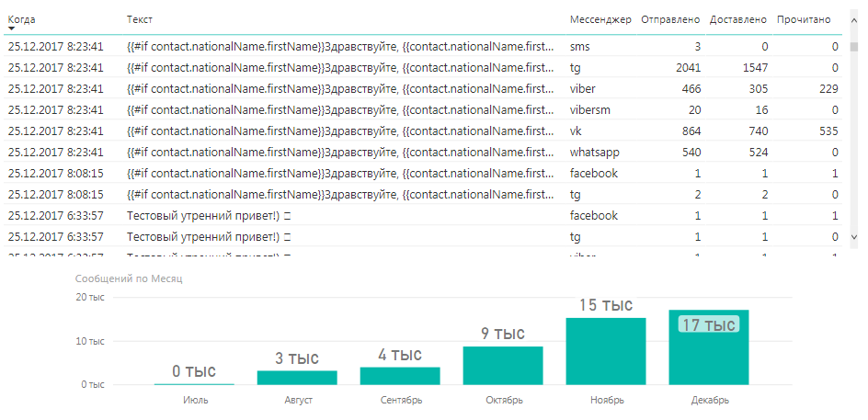Click the scrollbar down arrow

pos(853,237)
